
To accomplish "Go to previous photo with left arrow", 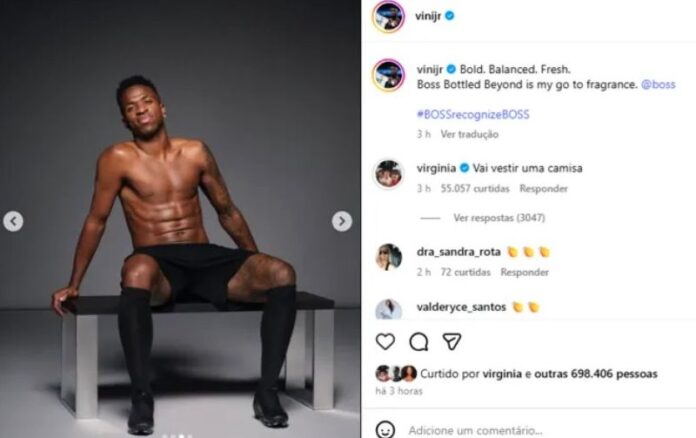I will click(x=13, y=221).
